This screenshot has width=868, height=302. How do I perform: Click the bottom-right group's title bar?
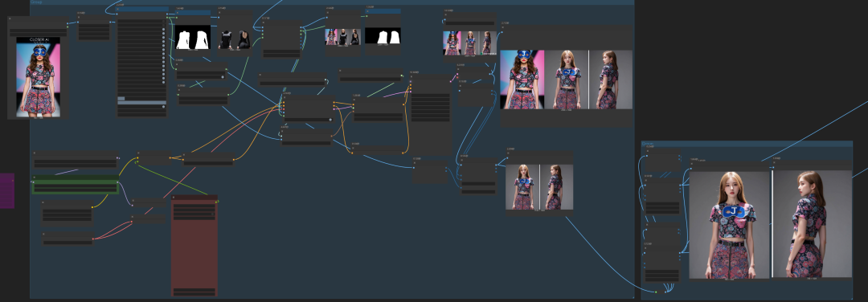[747, 144]
